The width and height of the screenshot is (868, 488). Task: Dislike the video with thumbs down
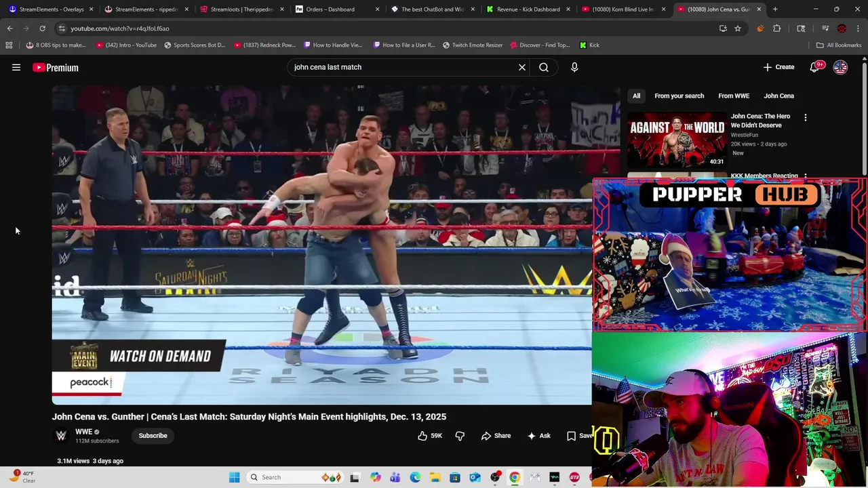(460, 436)
